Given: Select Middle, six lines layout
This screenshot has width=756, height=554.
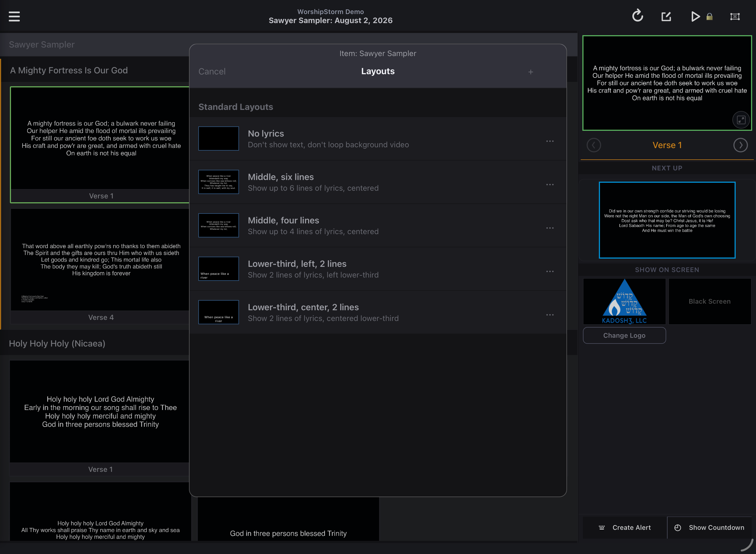Looking at the screenshot, I should (378, 182).
